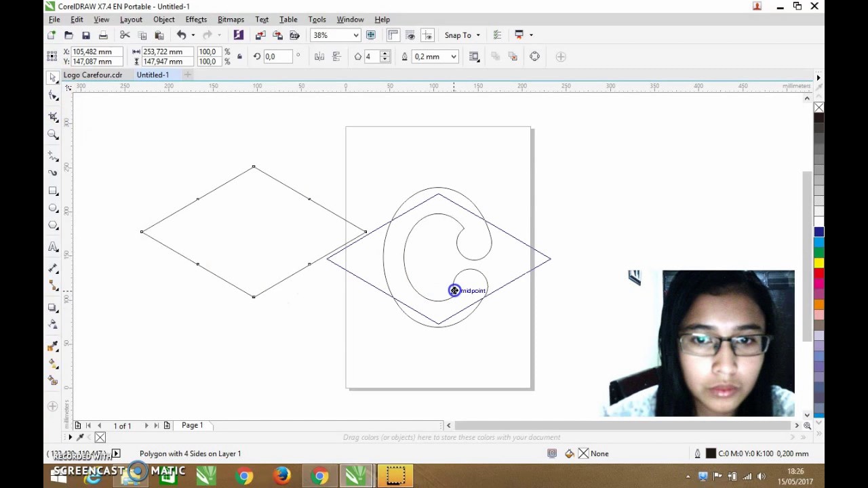The image size is (868, 488).
Task: Expand the undo history arrow
Action: coord(193,35)
